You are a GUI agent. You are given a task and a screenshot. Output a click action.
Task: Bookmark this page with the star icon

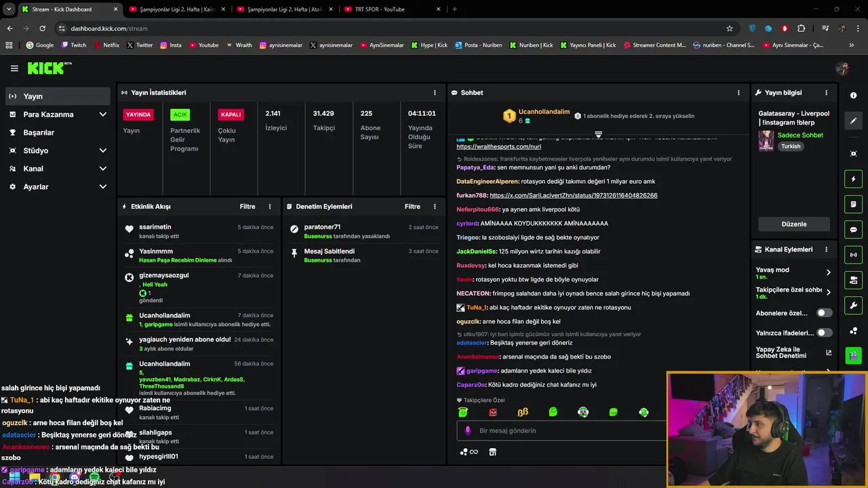730,28
